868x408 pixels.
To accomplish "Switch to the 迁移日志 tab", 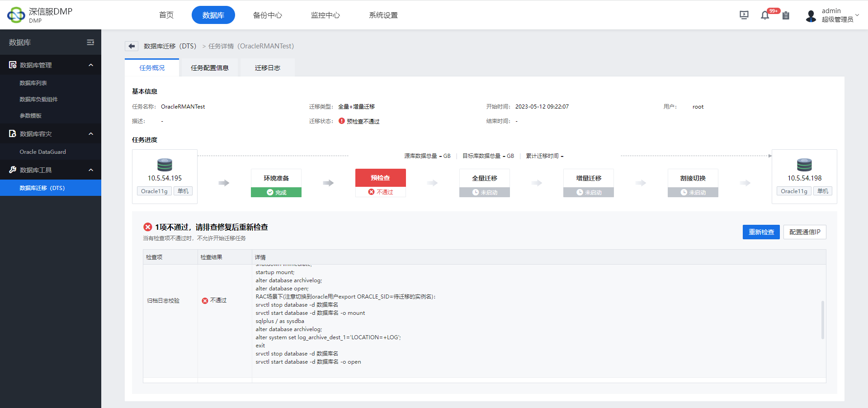I will pyautogui.click(x=267, y=68).
